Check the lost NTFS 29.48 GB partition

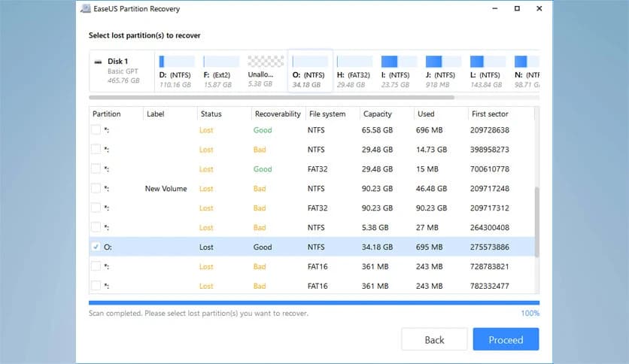pos(96,149)
